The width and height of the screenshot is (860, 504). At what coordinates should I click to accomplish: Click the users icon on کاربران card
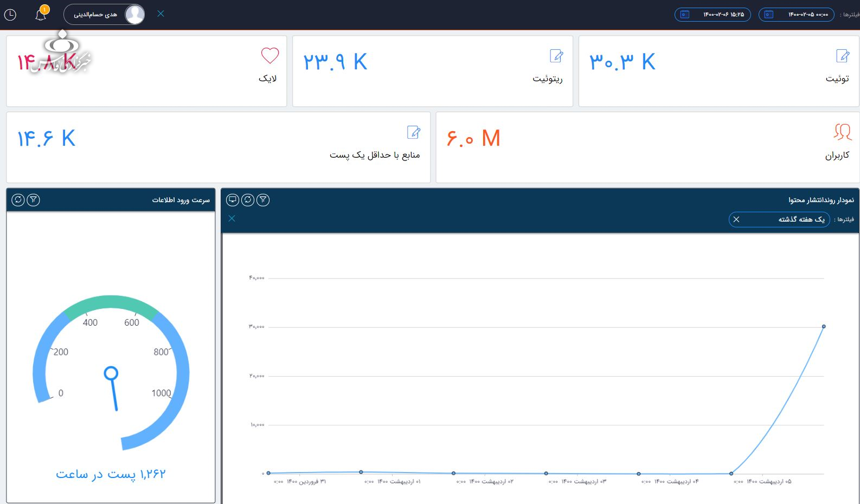[842, 132]
